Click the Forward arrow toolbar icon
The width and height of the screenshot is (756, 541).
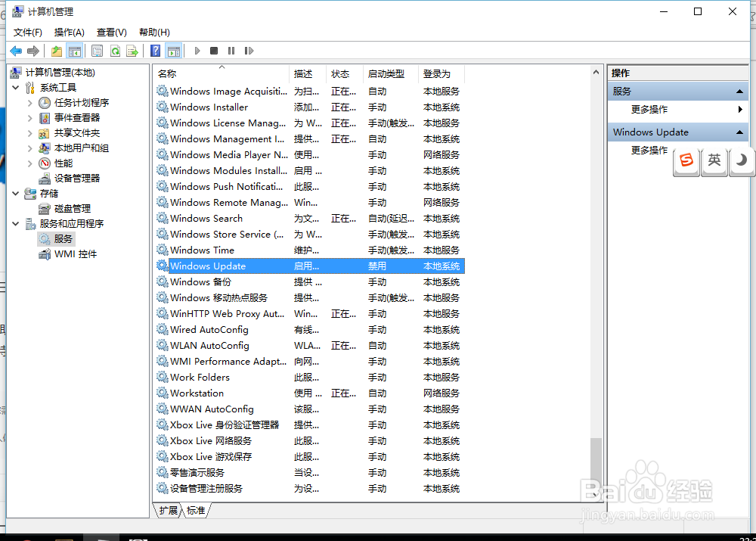point(33,51)
